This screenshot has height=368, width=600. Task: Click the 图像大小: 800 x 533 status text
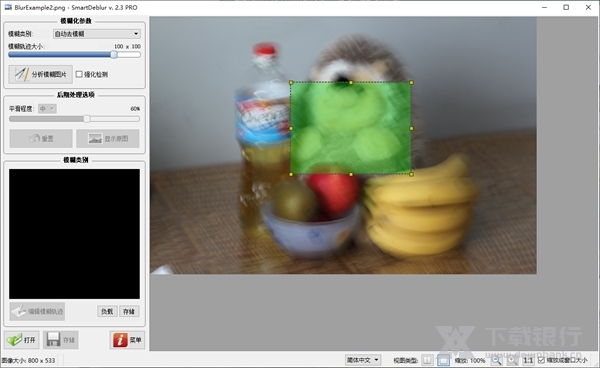pyautogui.click(x=29, y=360)
